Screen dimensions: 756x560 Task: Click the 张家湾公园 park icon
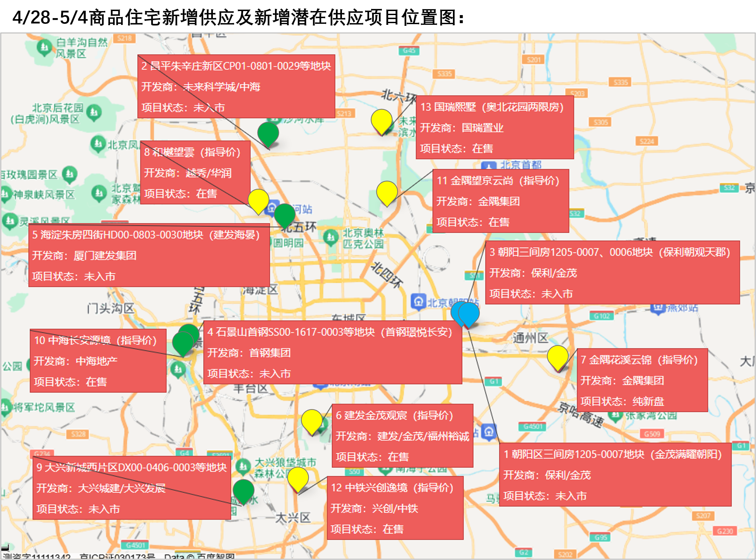pyautogui.click(x=616, y=416)
